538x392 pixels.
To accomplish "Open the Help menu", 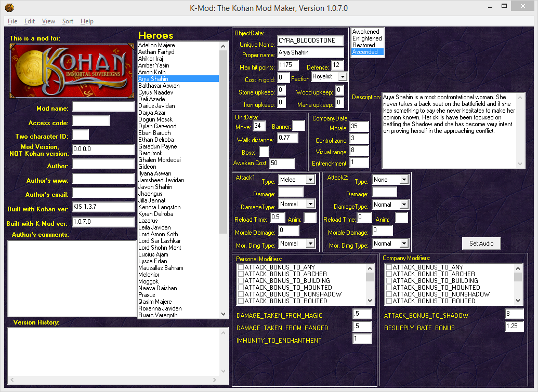I will coord(87,21).
